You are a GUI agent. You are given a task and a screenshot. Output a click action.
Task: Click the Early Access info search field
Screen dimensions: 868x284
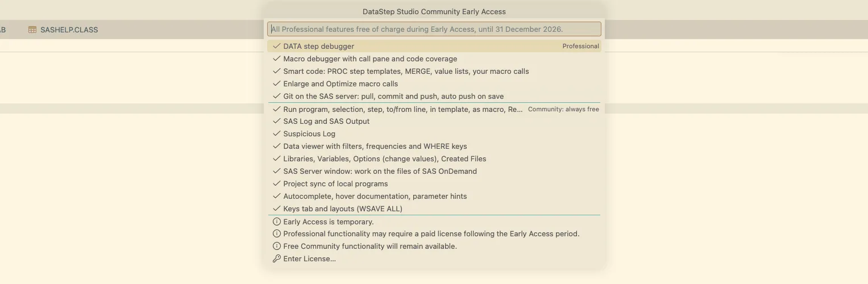(434, 29)
